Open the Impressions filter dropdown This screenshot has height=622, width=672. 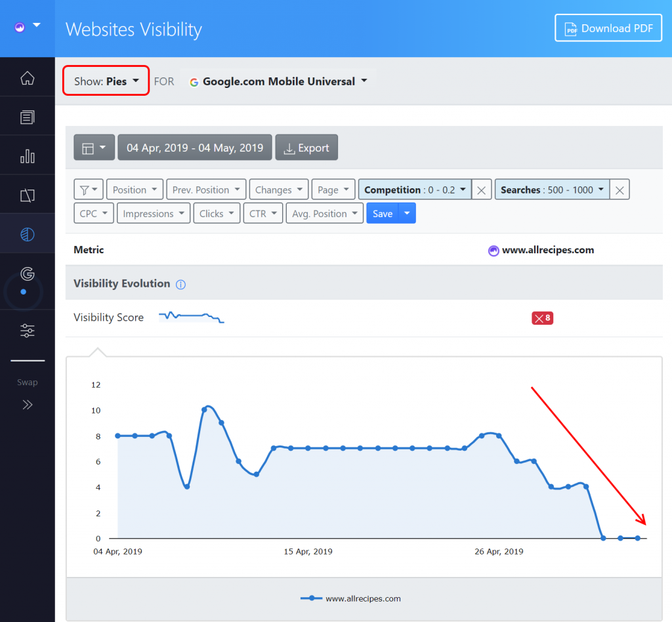click(x=154, y=213)
